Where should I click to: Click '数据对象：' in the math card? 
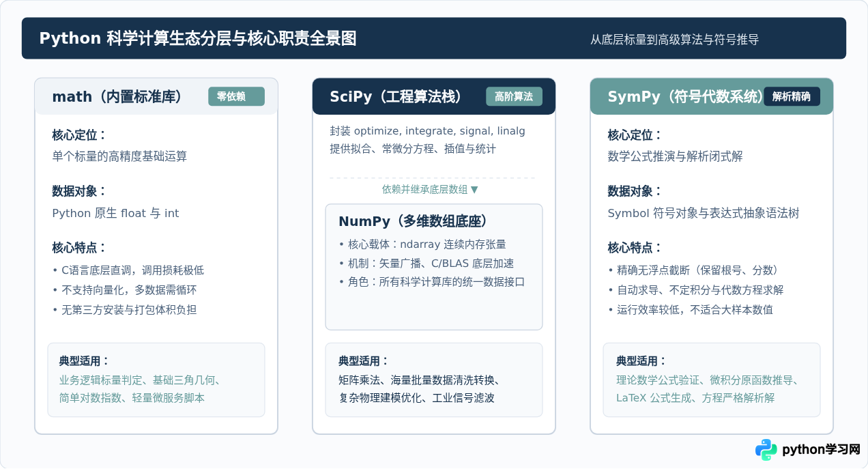click(80, 191)
